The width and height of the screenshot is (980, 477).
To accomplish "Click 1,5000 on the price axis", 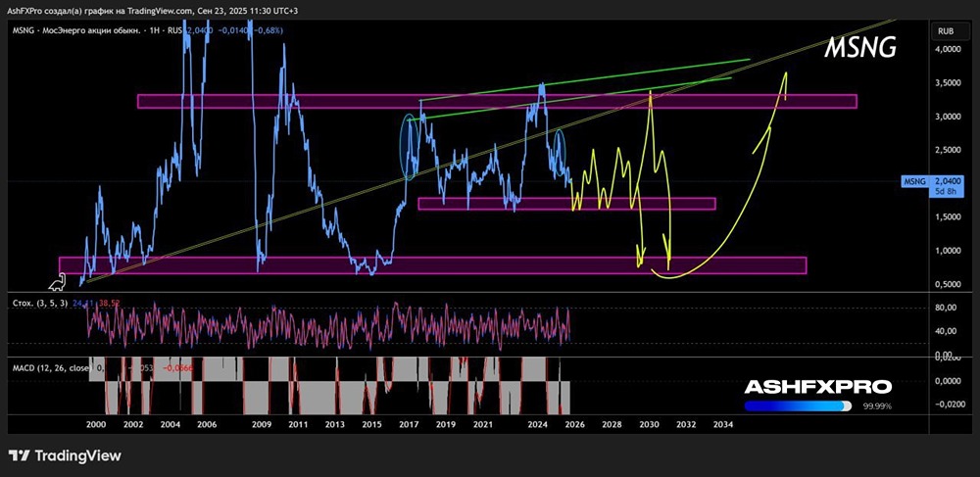I will [947, 217].
